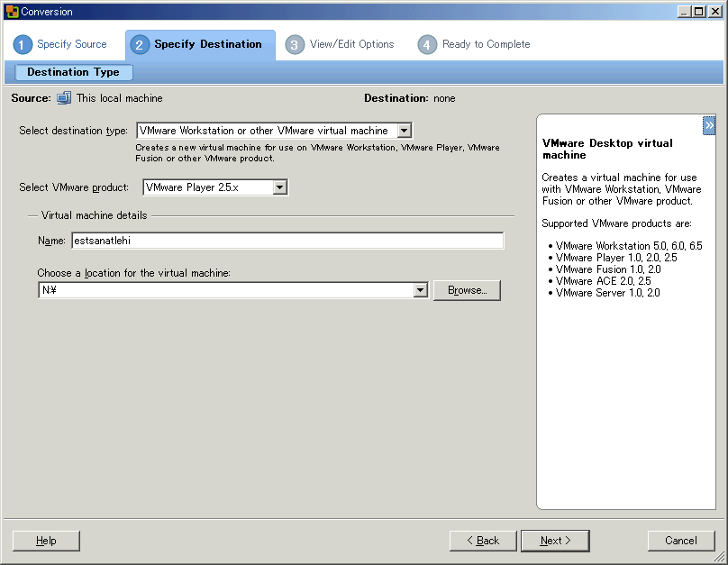The image size is (728, 565).
Task: Click 'VMware Server 1.0, 2.0' item
Action: [607, 293]
